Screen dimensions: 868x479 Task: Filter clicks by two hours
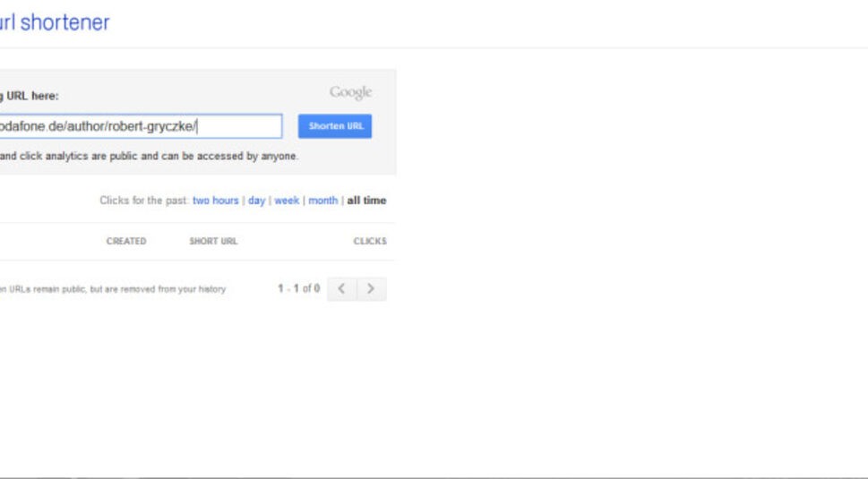[215, 201]
